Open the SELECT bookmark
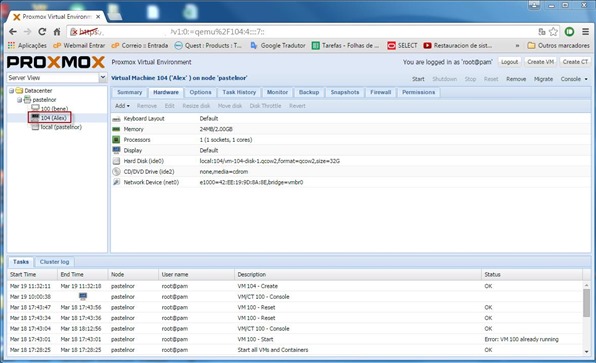Screen dimensions: 596x363 (x=402, y=46)
